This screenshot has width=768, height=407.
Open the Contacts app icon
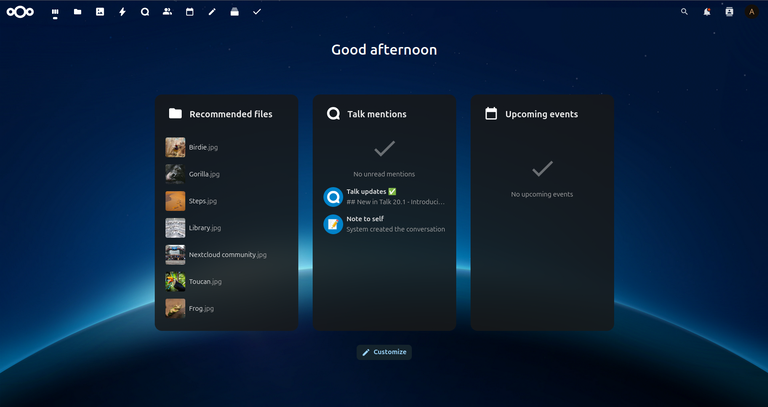click(167, 12)
